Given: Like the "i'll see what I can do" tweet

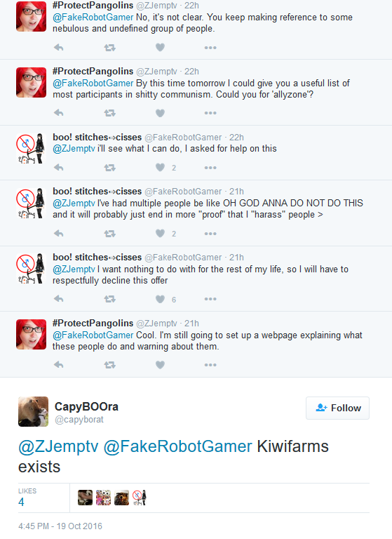Looking at the screenshot, I should point(160,168).
